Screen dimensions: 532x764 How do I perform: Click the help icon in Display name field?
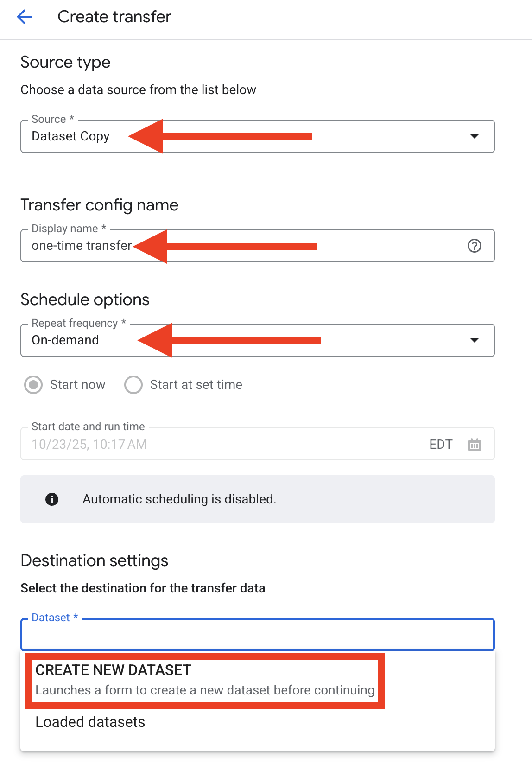click(x=474, y=246)
